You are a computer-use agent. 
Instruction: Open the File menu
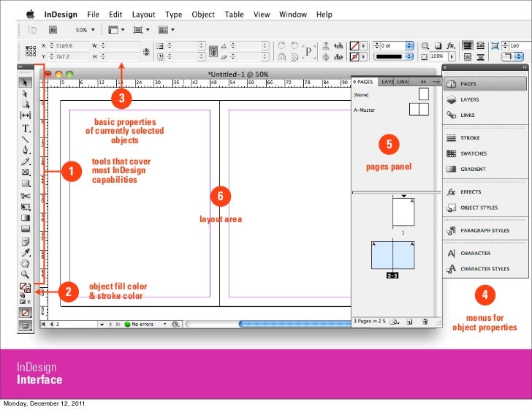(x=93, y=15)
